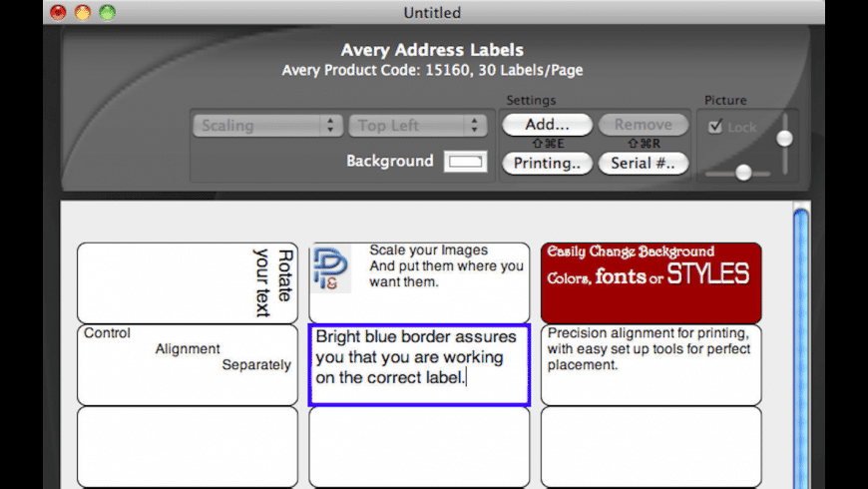Click the vertical scrollbar of label sheet

click(801, 346)
